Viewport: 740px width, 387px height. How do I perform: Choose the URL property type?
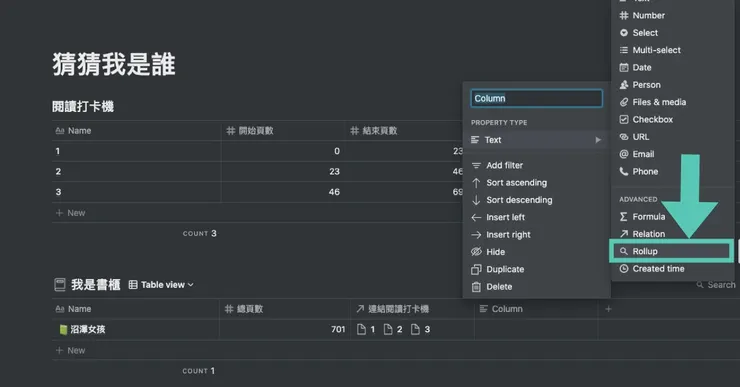click(672, 137)
